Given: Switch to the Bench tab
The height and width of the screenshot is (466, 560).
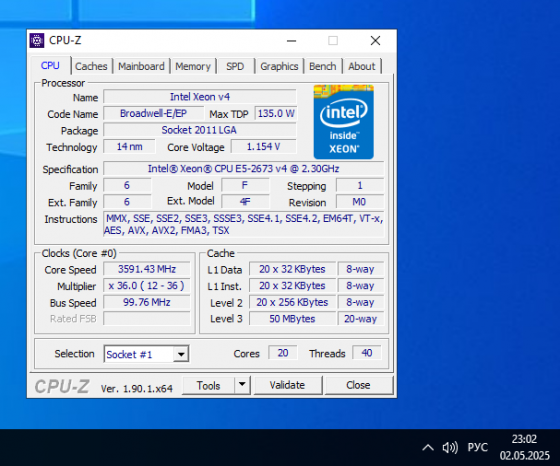Looking at the screenshot, I should pyautogui.click(x=323, y=66).
